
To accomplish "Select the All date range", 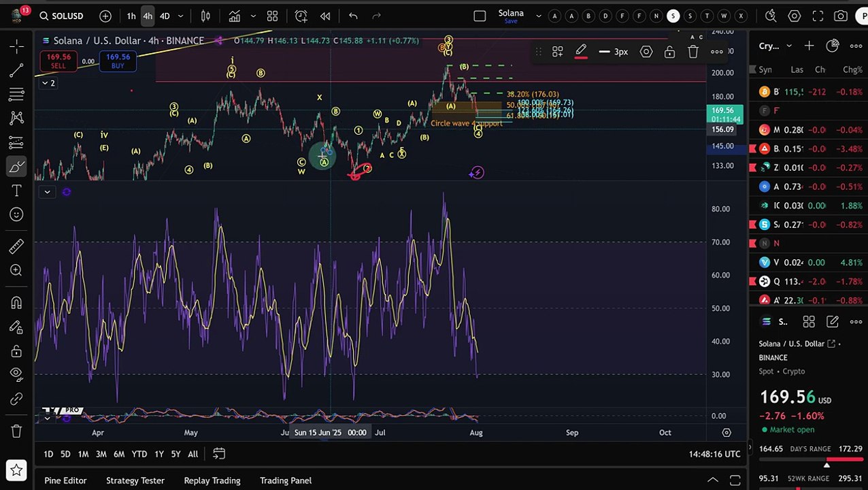I will [x=193, y=454].
